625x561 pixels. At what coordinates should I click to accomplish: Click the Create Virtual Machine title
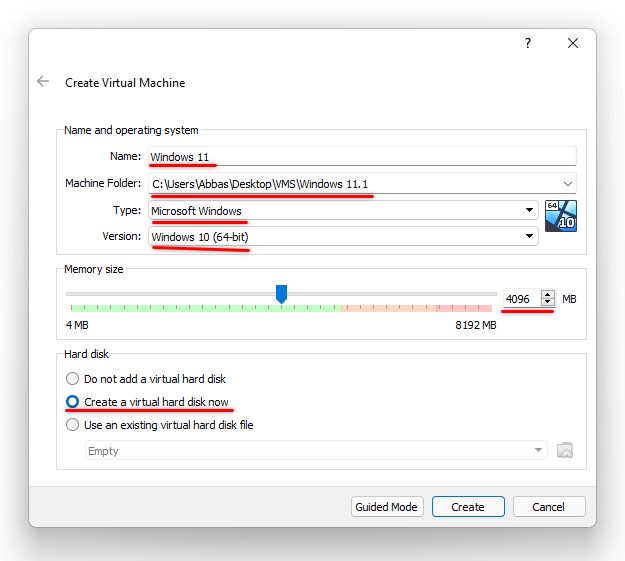[x=125, y=83]
